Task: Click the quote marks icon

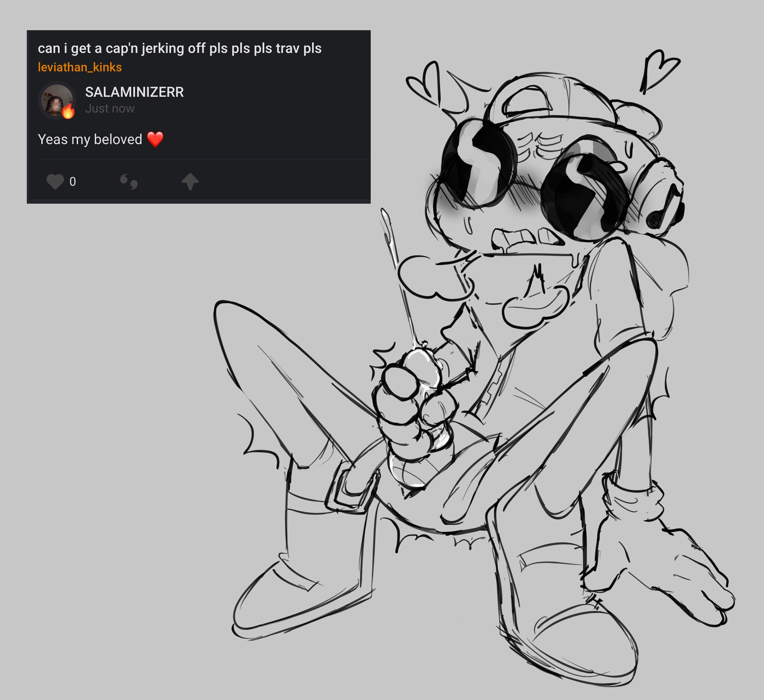Action: coord(129,182)
